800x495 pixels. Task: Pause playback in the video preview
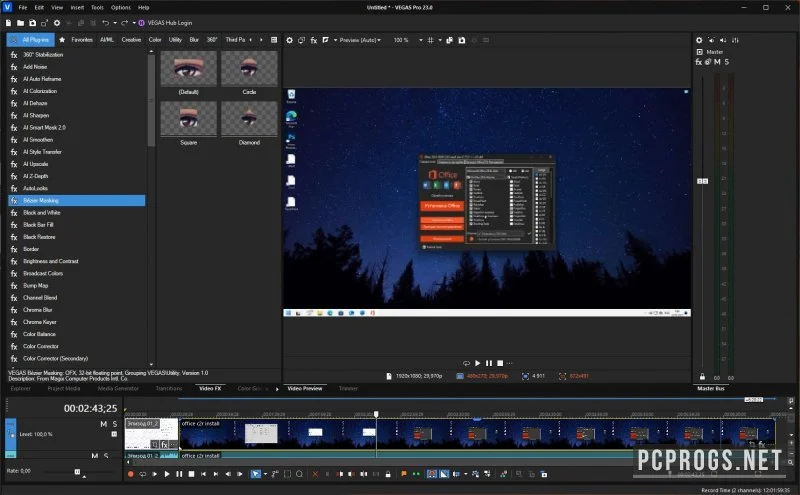489,363
